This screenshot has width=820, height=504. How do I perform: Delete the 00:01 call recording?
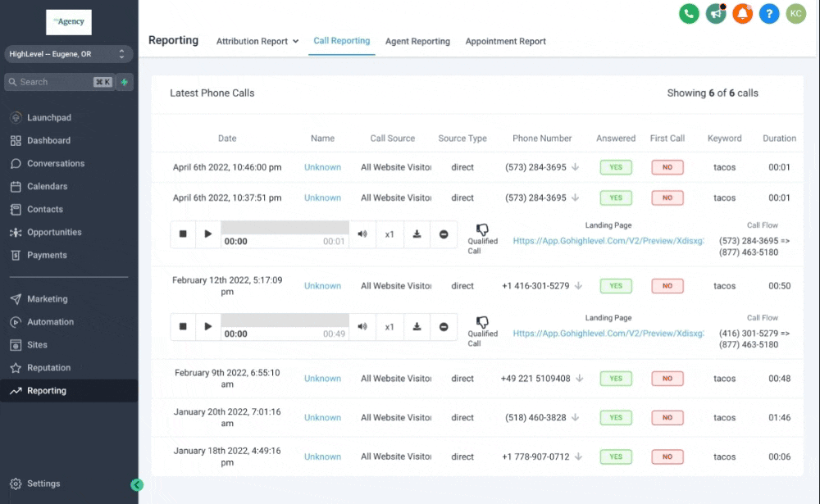(444, 234)
